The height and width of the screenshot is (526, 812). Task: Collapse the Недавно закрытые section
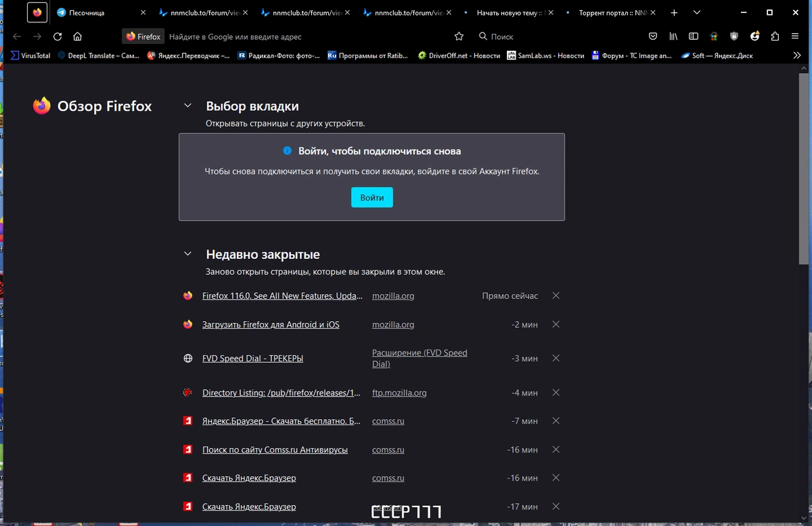(x=188, y=254)
